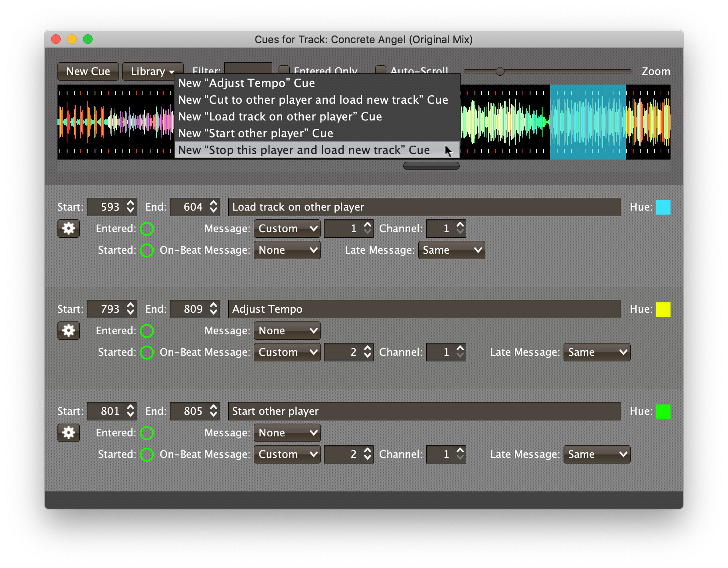
Task: Pick cyan Hue swatch for Load track cue
Action: click(x=663, y=207)
